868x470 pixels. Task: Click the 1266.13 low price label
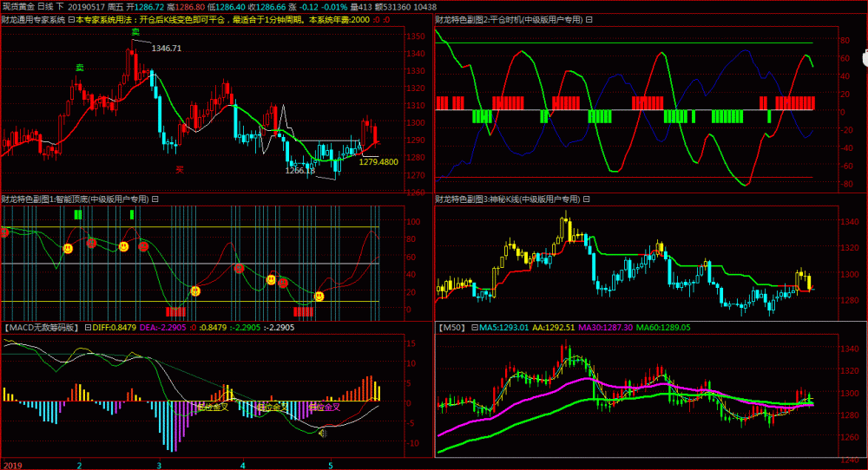(300, 170)
